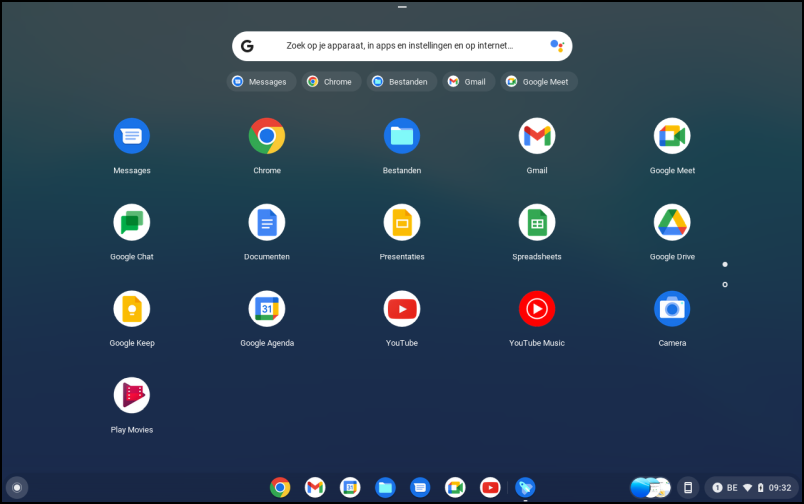Click the Google Assistant icon in the search bar
Image resolution: width=804 pixels, height=504 pixels.
pos(557,46)
